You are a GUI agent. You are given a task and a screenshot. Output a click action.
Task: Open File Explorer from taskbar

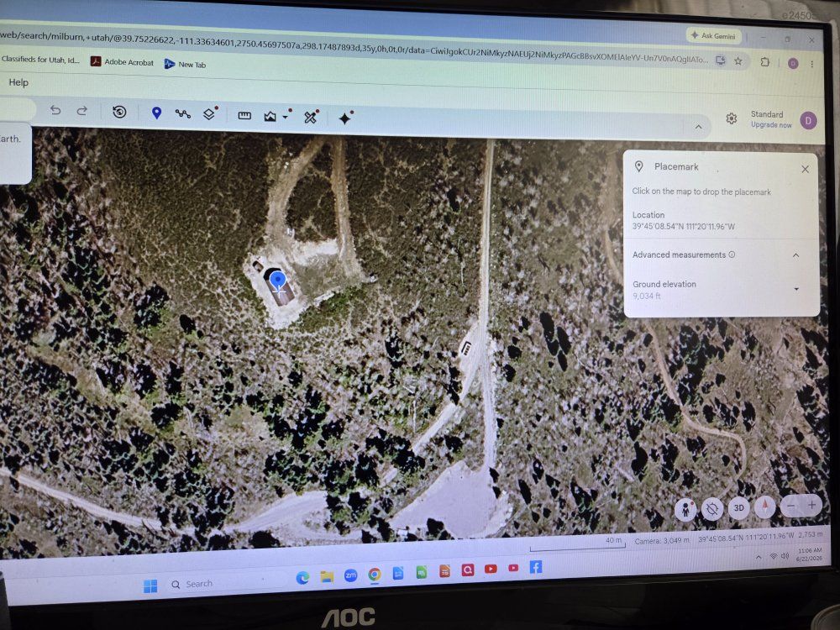coord(327,576)
